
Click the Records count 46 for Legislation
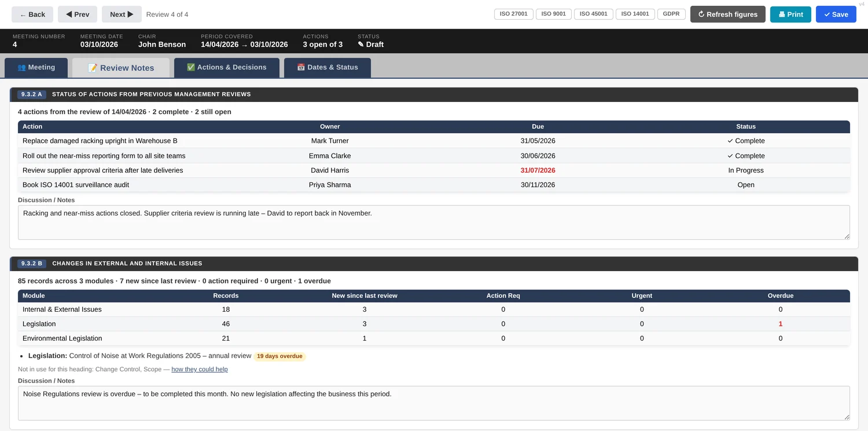(x=226, y=324)
